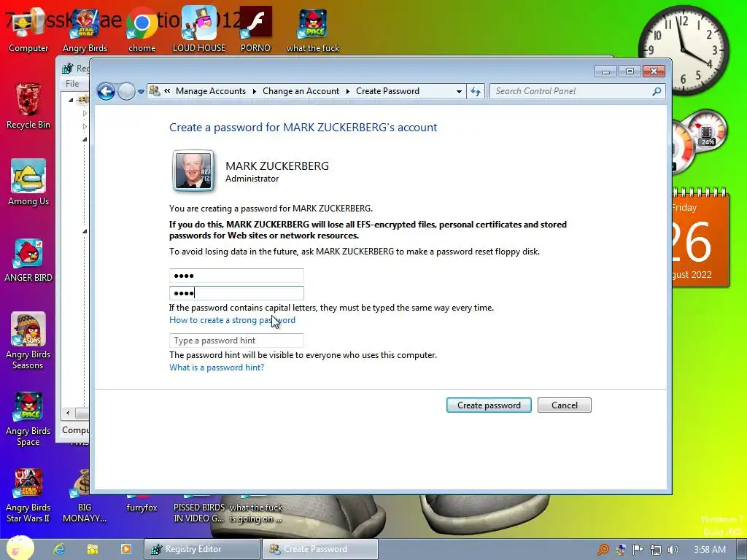Screen dimensions: 747x560
Task: Open Action Center flag tray icon
Action: pyautogui.click(x=638, y=550)
